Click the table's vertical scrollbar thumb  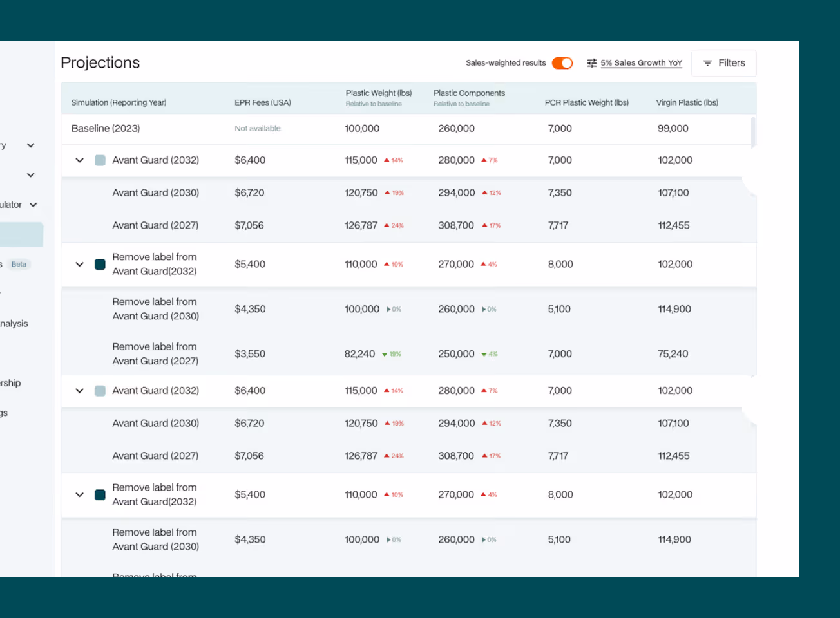coord(753,131)
